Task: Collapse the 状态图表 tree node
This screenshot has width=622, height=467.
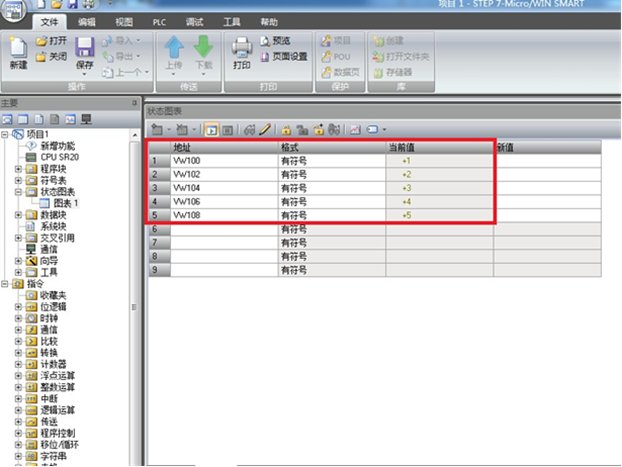Action: (18, 192)
